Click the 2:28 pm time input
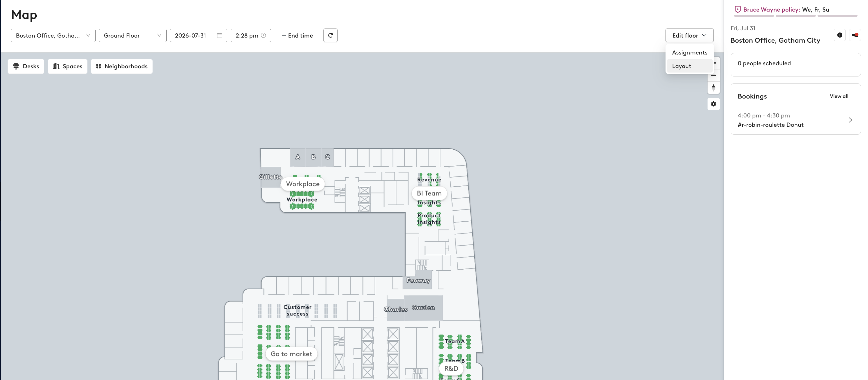This screenshot has height=380, width=868. [251, 36]
